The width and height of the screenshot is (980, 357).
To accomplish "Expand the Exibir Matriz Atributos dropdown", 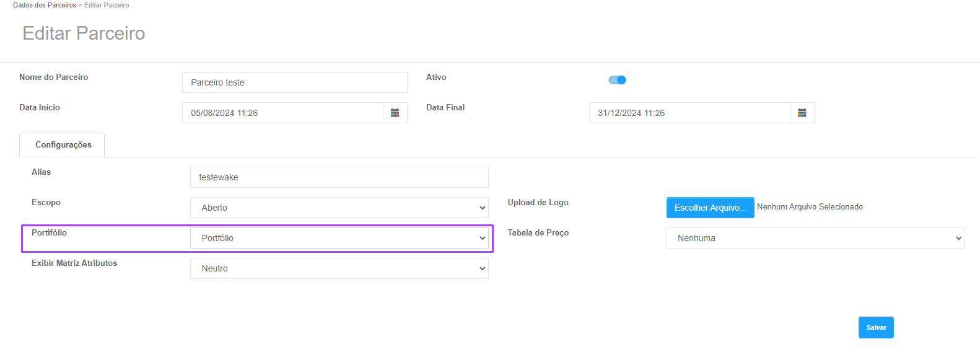I will point(339,268).
